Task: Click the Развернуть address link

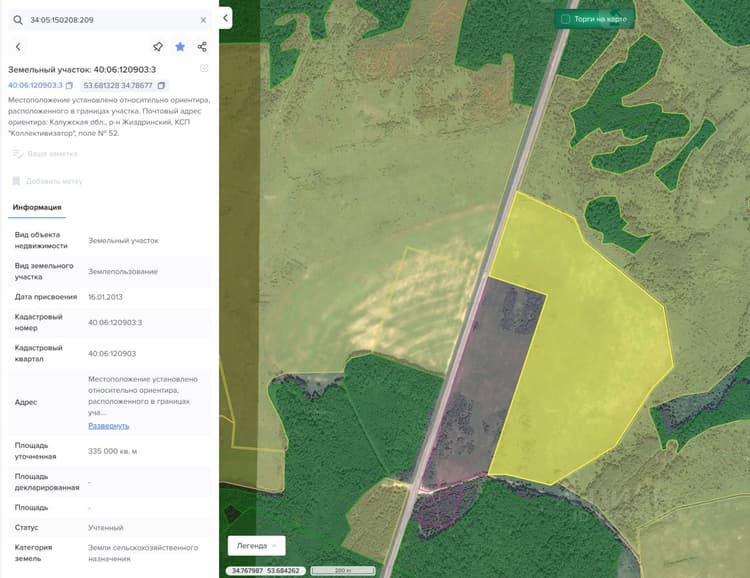Action: 109,426
